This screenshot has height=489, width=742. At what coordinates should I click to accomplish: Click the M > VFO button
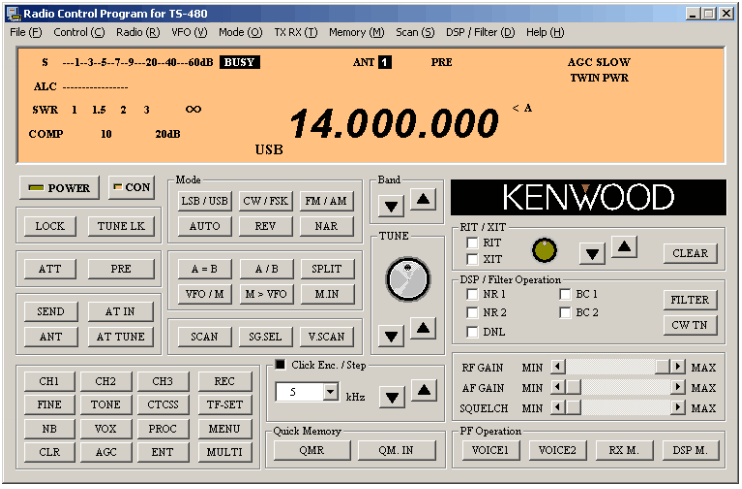(x=265, y=294)
